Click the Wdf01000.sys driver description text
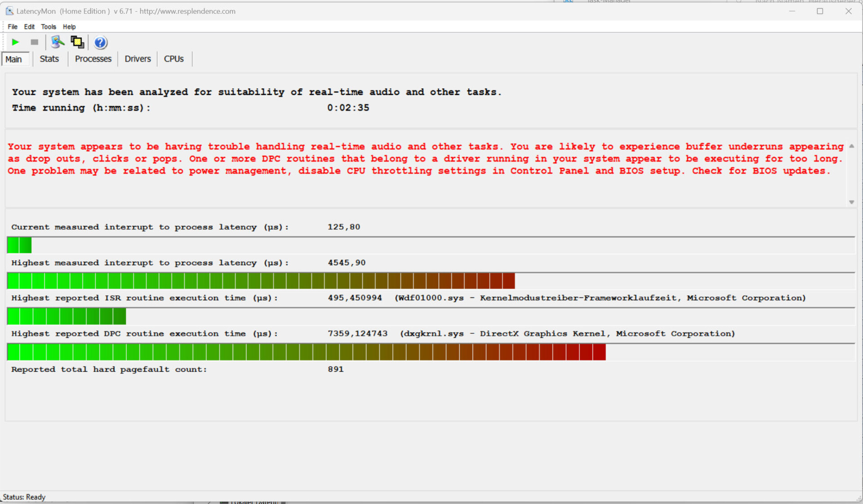This screenshot has height=504, width=863. [600, 298]
